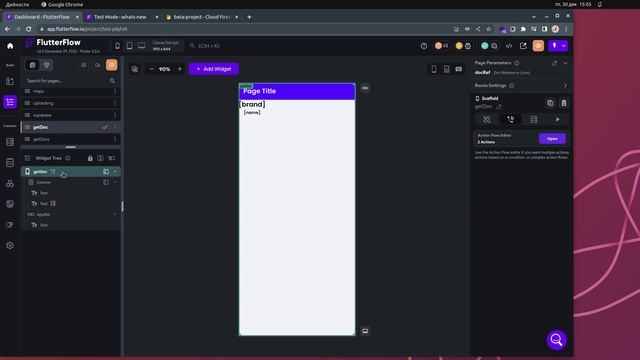The width and height of the screenshot is (640, 360).
Task: Collapse the AppBar node in widget tree
Action: point(115,214)
